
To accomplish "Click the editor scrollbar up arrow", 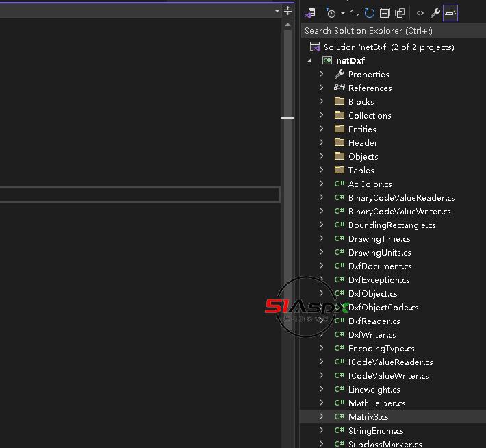I will click(287, 25).
